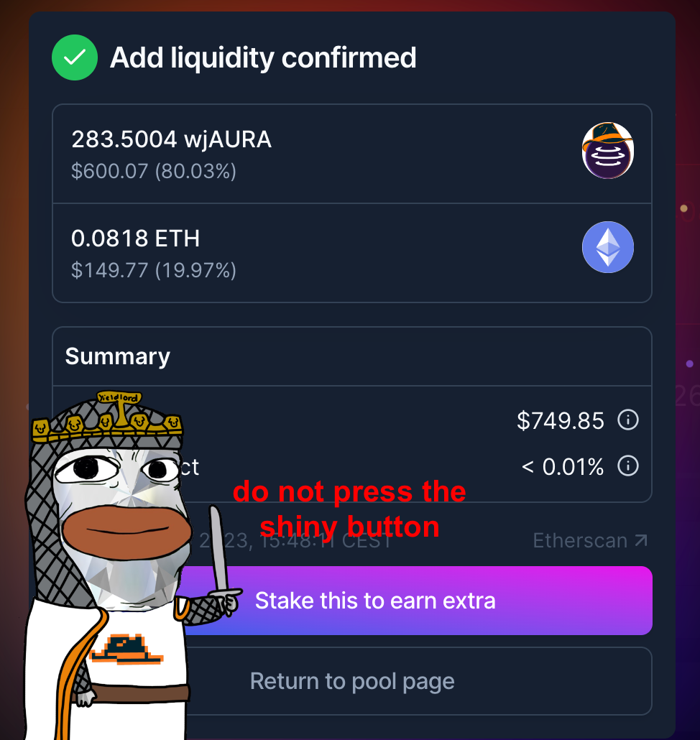Select the 0.0818 ETH amount row
The height and width of the screenshot is (740, 700).
[352, 253]
